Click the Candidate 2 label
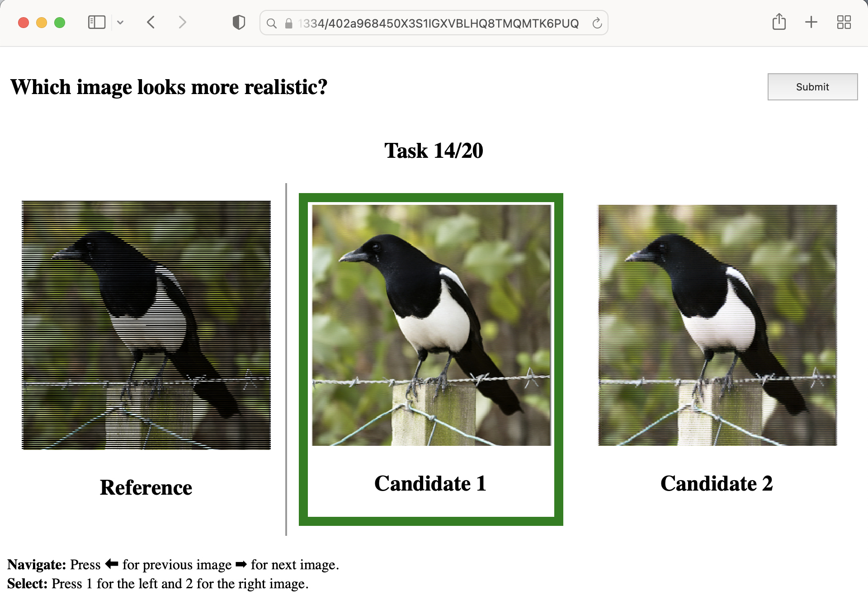868x605 pixels. tap(717, 483)
